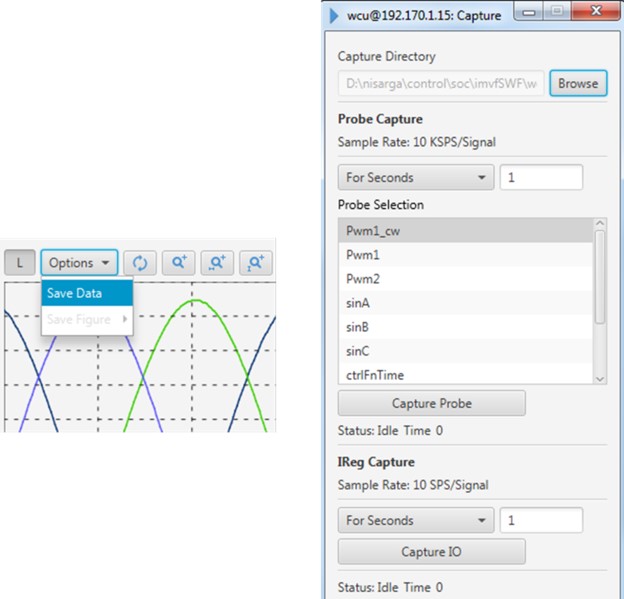Image resolution: width=624 pixels, height=599 pixels.
Task: Expand IReg Capture For Seconds dropdown
Action: coord(415,521)
